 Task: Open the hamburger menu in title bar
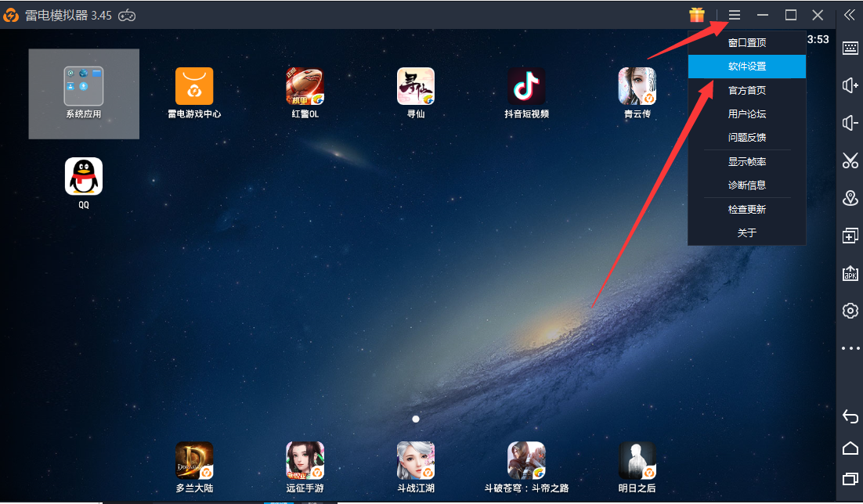pos(735,15)
